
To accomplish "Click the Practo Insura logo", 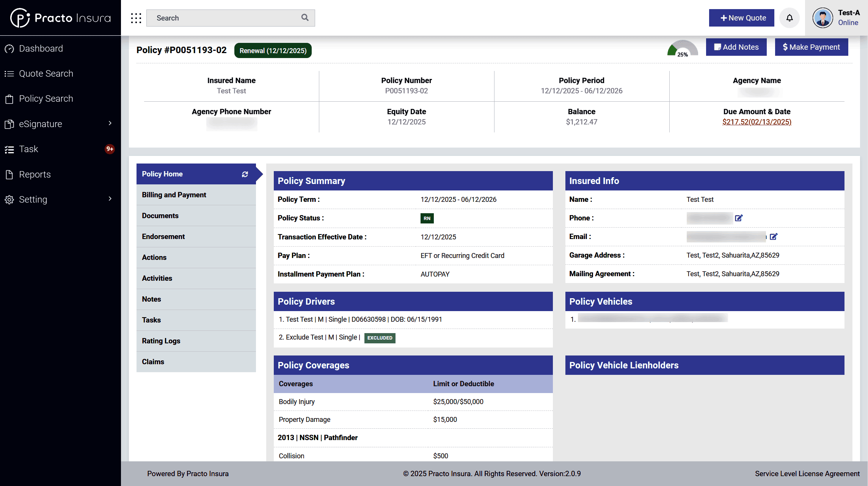I will pyautogui.click(x=61, y=18).
